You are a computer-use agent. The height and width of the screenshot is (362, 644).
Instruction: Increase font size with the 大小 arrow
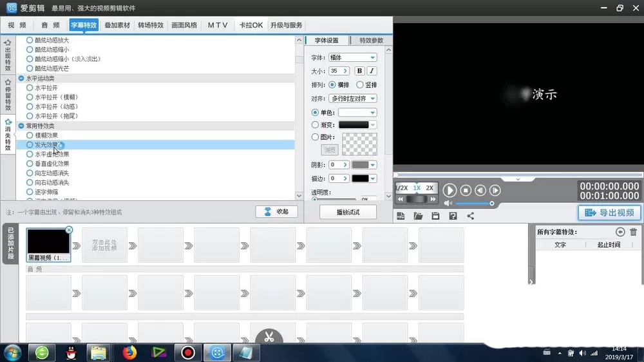click(345, 71)
